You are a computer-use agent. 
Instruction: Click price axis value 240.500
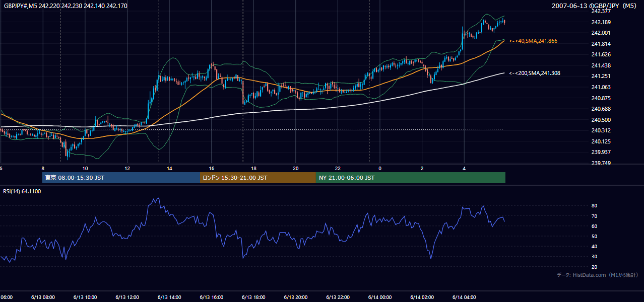pos(601,120)
